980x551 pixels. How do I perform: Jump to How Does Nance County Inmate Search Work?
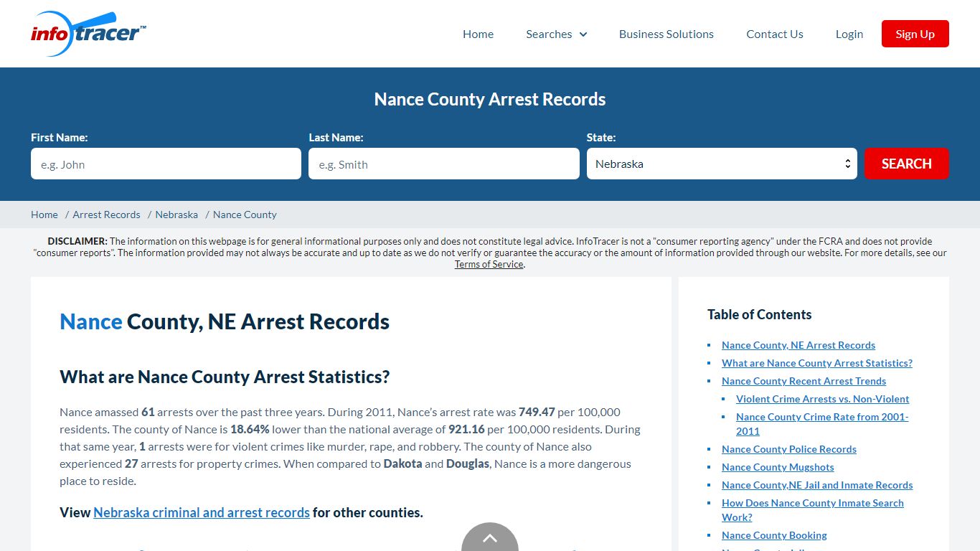coord(813,510)
